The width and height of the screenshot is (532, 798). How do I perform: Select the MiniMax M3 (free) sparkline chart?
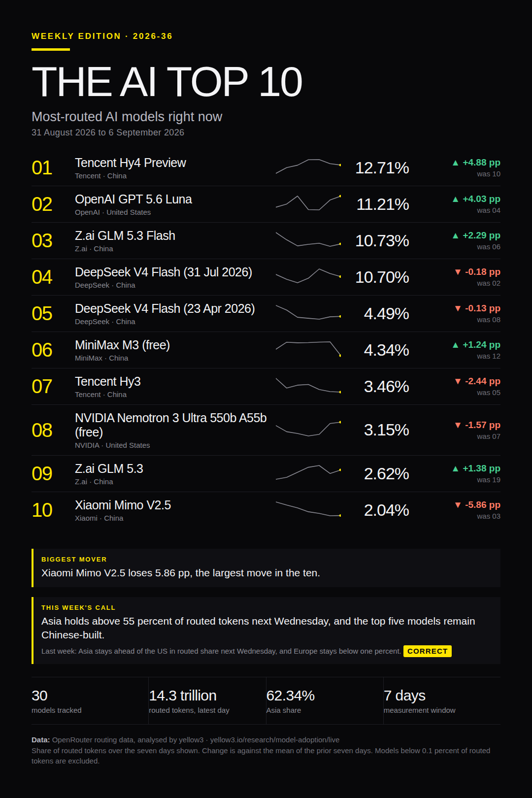308,349
